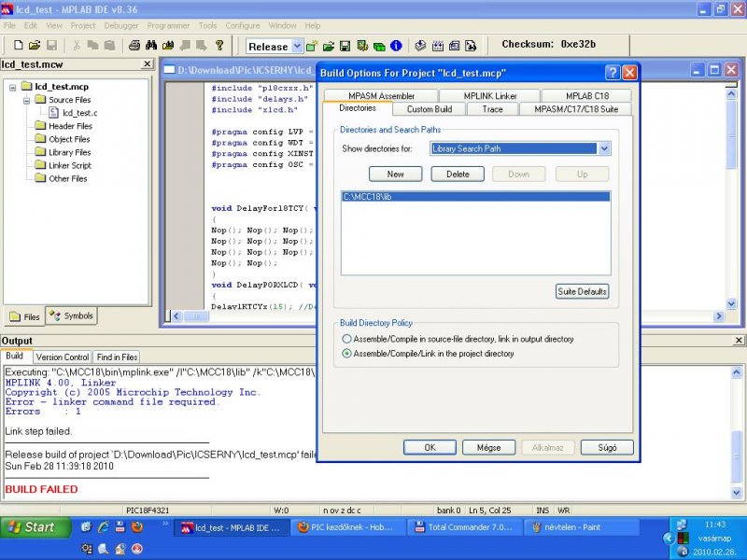Click the Delete directory button

click(458, 174)
